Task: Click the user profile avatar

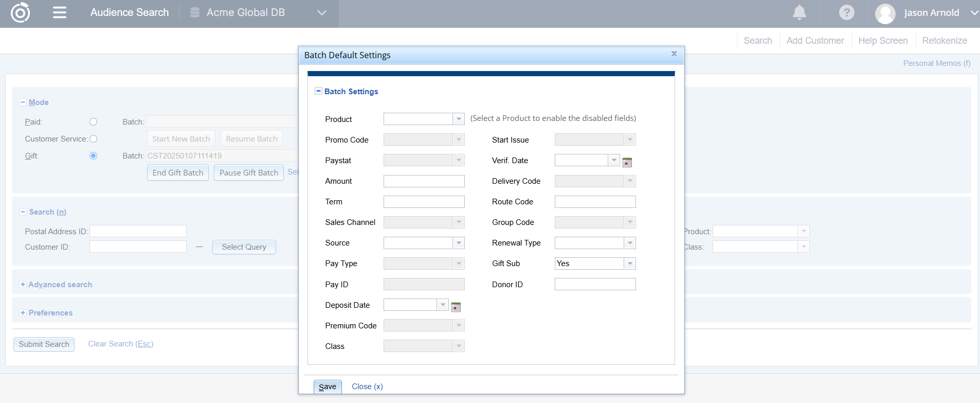Action: [885, 13]
